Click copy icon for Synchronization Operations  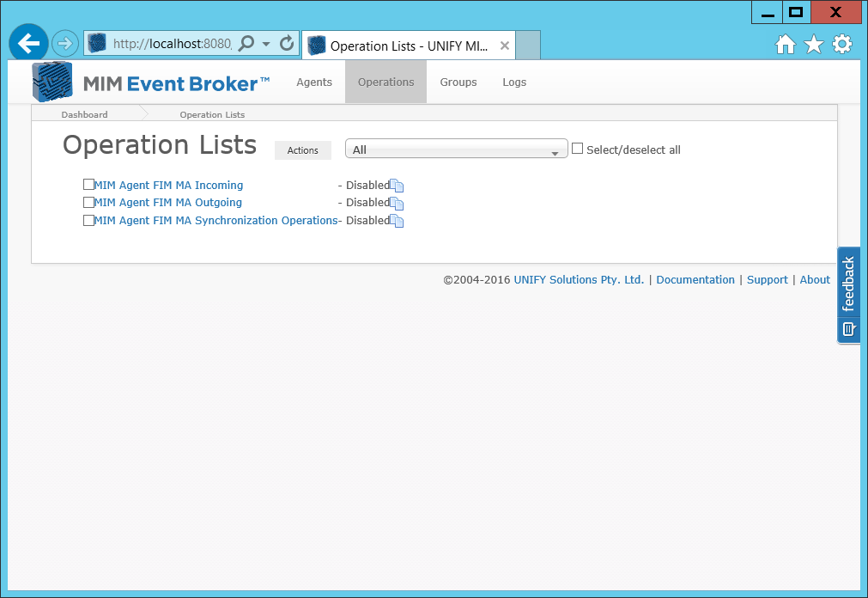click(397, 221)
